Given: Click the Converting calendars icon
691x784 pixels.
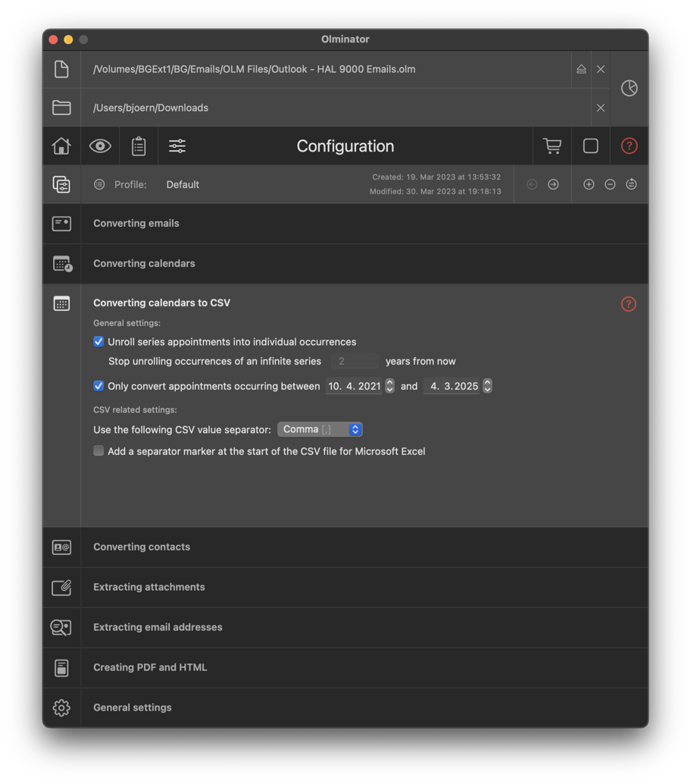Looking at the screenshot, I should tap(62, 264).
